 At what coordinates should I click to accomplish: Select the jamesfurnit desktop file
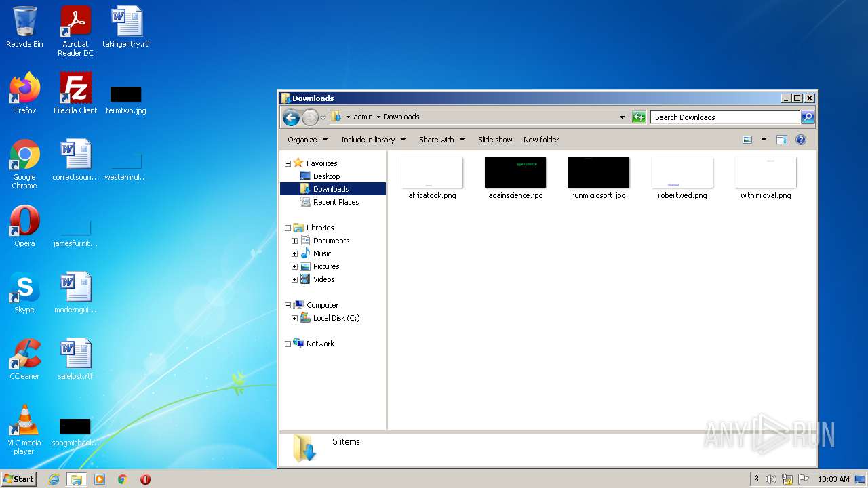75,232
